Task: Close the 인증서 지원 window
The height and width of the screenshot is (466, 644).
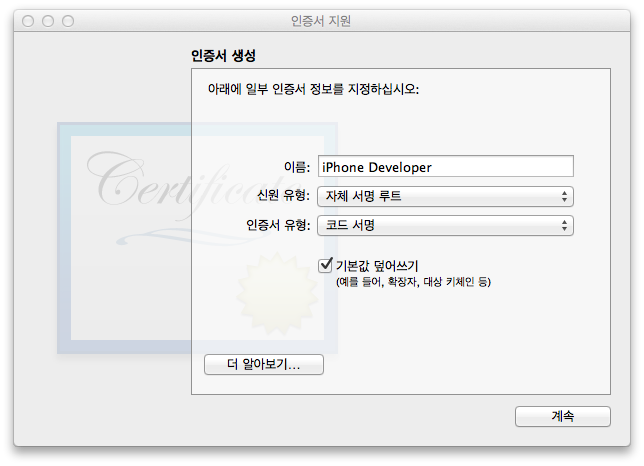Action: 28,21
